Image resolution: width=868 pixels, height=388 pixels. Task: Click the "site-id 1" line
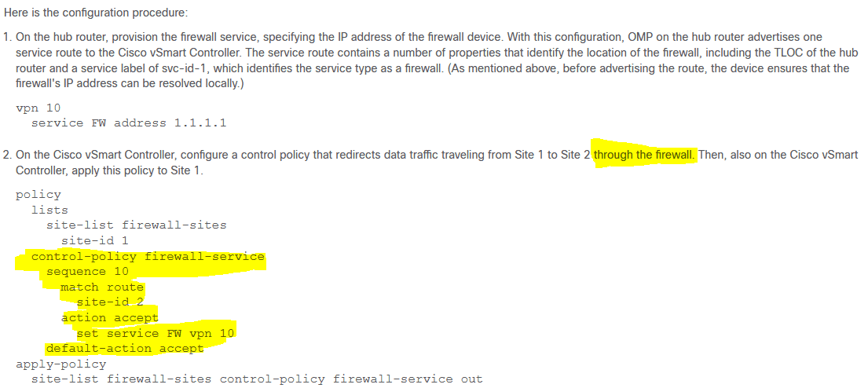pos(95,241)
